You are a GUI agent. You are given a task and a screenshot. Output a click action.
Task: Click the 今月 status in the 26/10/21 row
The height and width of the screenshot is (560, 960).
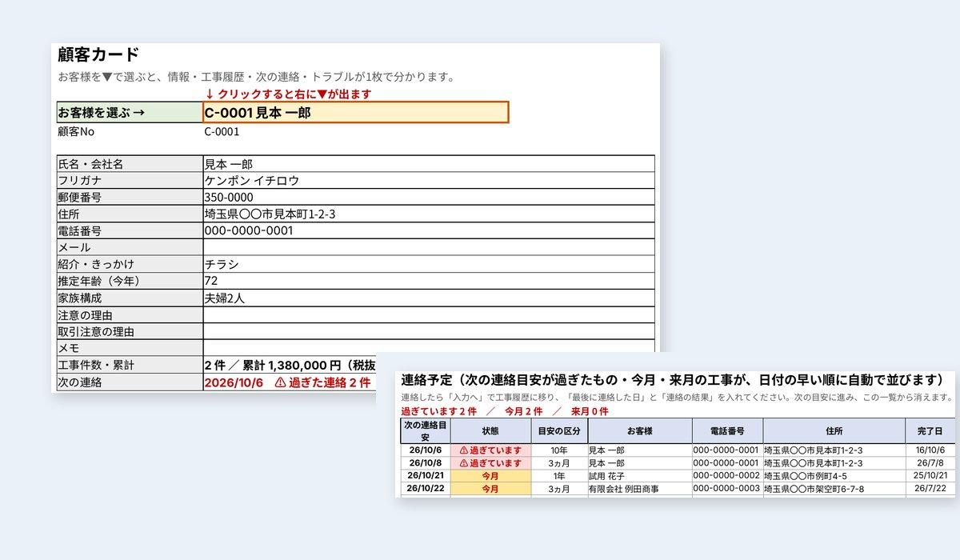[490, 475]
